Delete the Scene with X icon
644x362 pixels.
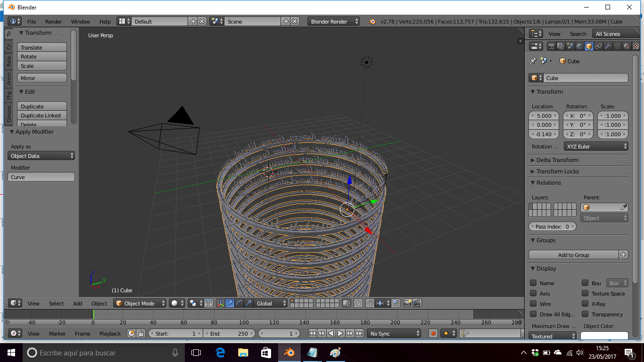point(295,21)
